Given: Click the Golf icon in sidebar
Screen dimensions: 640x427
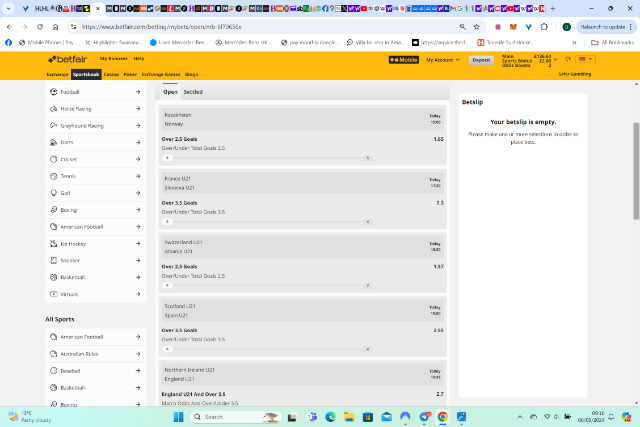Looking at the screenshot, I should (52, 193).
